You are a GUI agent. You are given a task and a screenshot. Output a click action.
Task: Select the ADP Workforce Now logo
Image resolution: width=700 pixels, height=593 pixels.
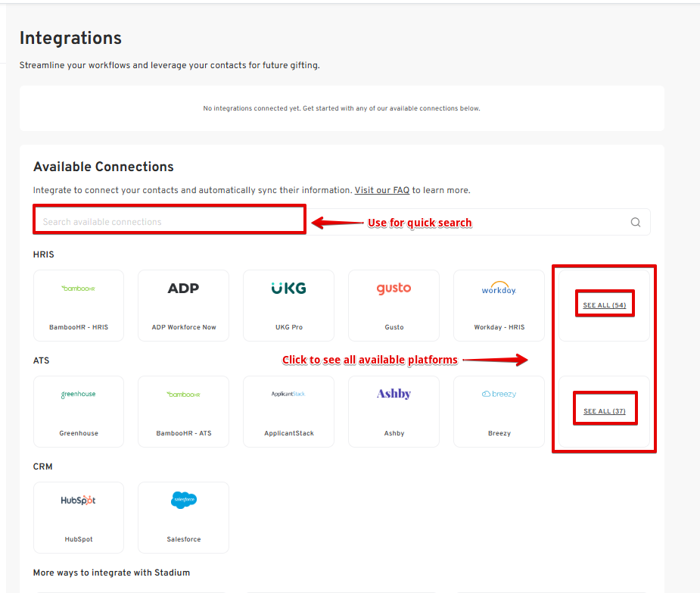coord(183,289)
